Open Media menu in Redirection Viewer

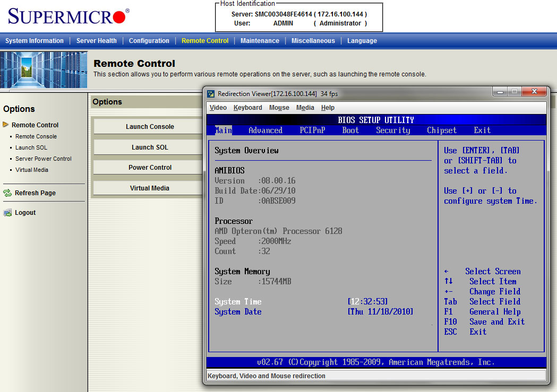tap(305, 108)
